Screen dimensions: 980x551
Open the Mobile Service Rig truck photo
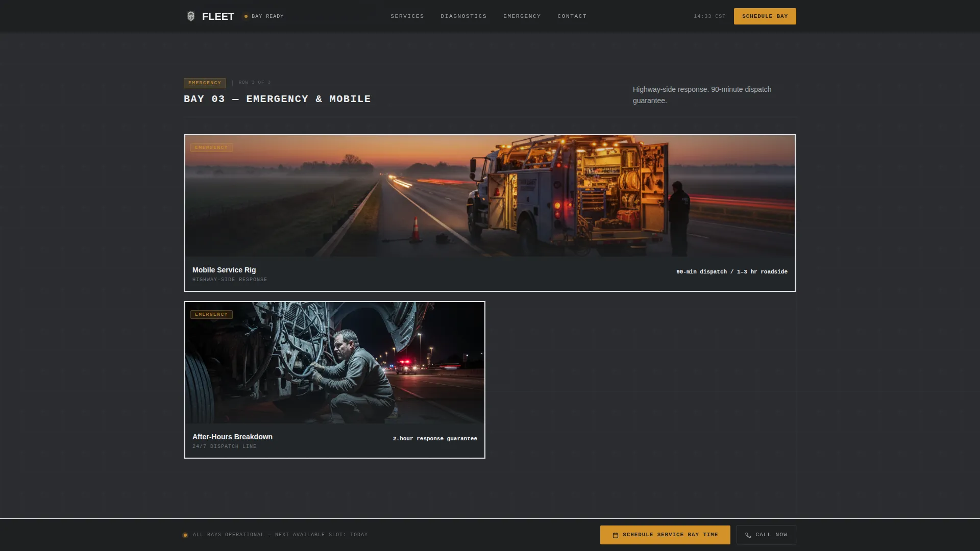click(x=490, y=196)
